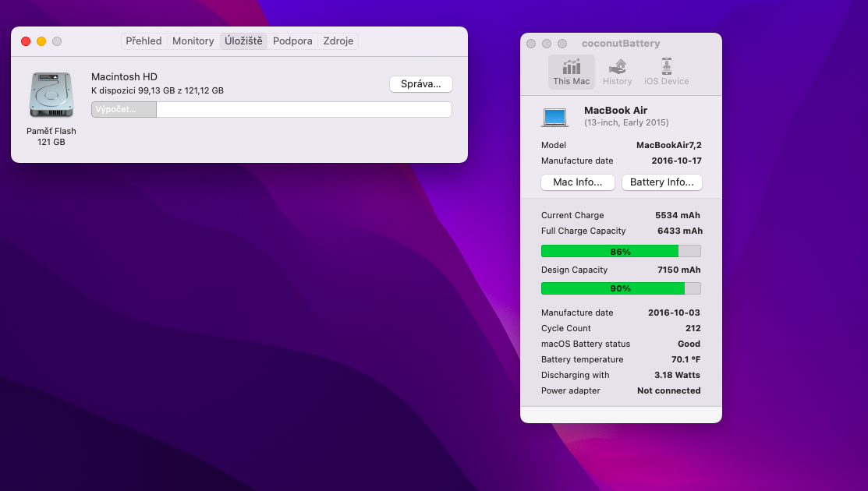This screenshot has width=868, height=491.
Task: Select the Úložiště tab
Action: 243,41
